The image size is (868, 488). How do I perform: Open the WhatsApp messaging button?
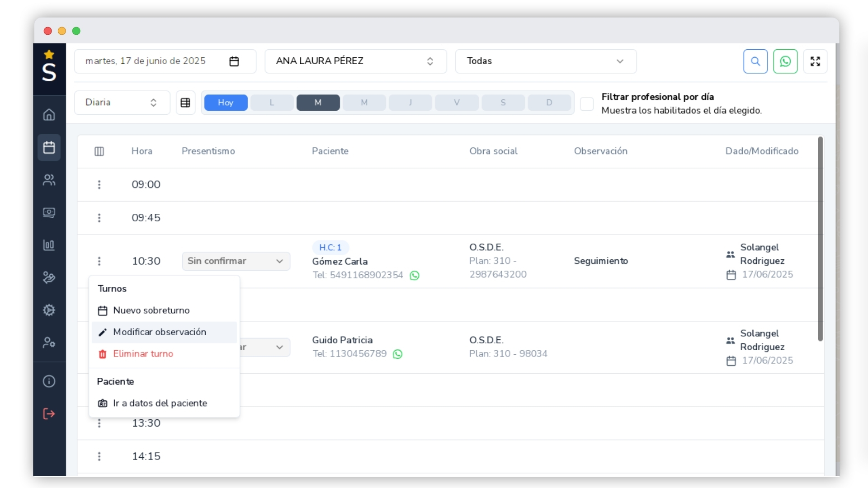pyautogui.click(x=785, y=61)
